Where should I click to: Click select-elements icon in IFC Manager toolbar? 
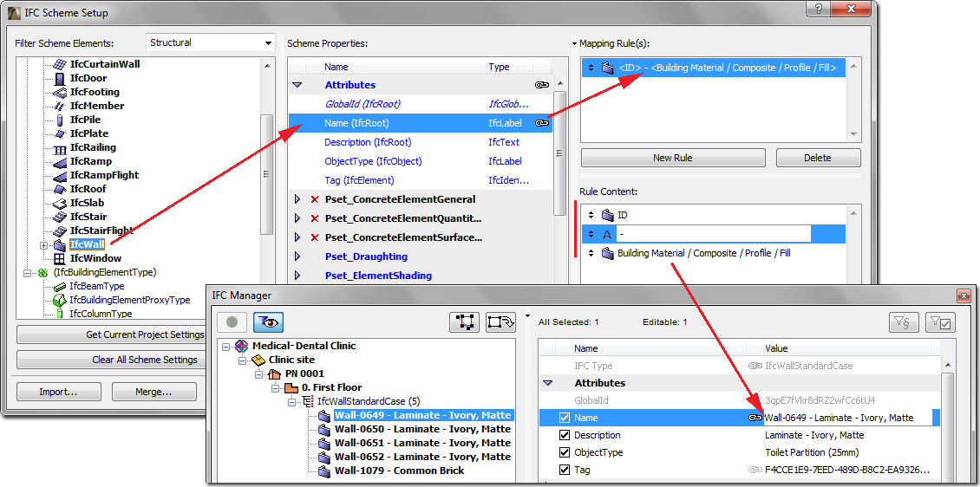point(464,322)
